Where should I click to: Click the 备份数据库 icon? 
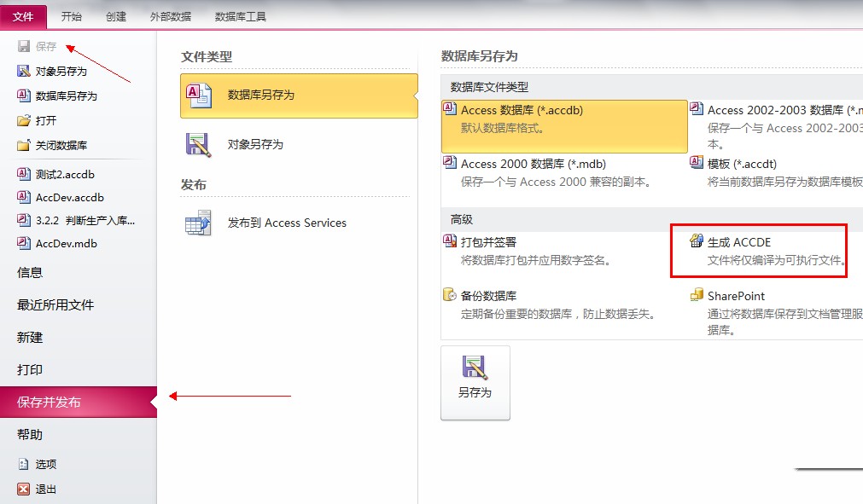[x=450, y=294]
